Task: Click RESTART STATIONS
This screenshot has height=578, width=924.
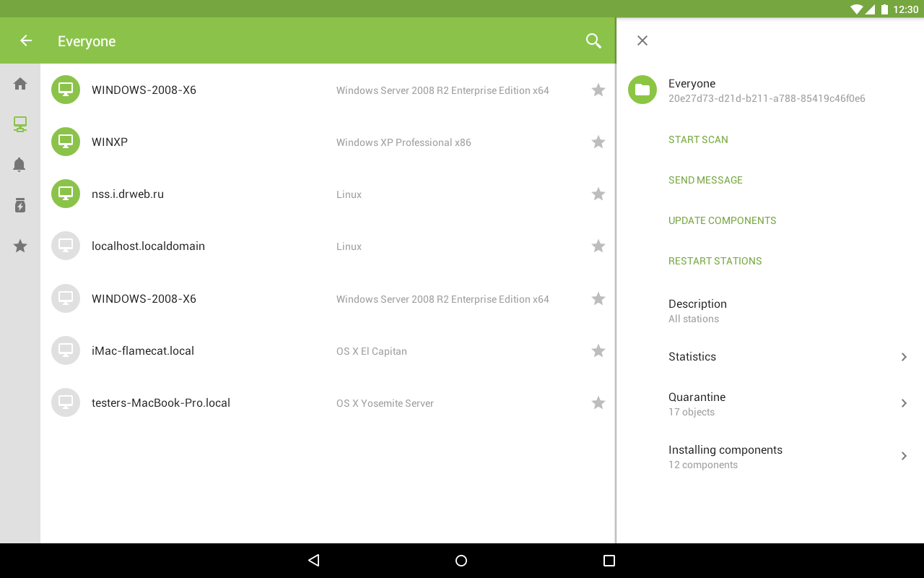Action: tap(715, 261)
